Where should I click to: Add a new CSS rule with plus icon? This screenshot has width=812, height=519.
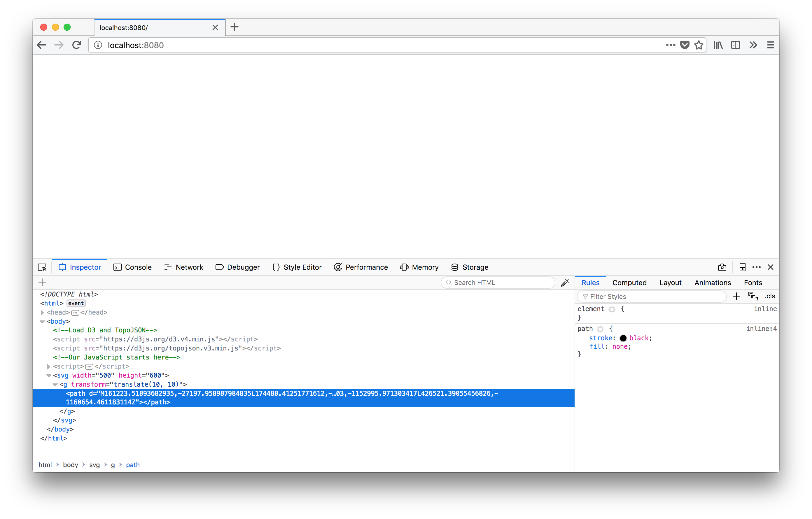pos(736,296)
